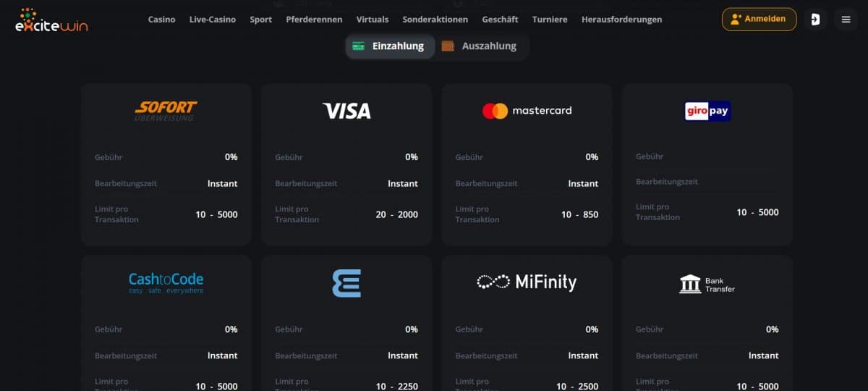Open the Sport menu item
The image size is (868, 391).
coord(261,20)
